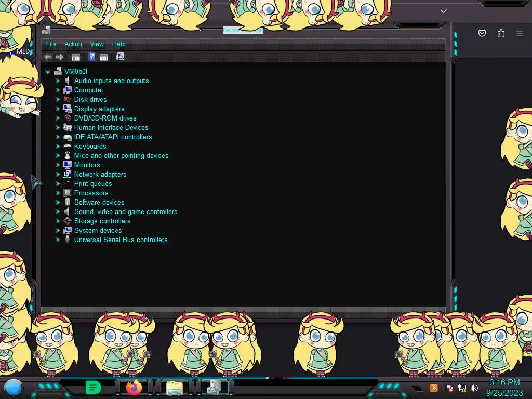This screenshot has height=399, width=532.
Task: Open Help via the blue question mark icon
Action: (91, 57)
